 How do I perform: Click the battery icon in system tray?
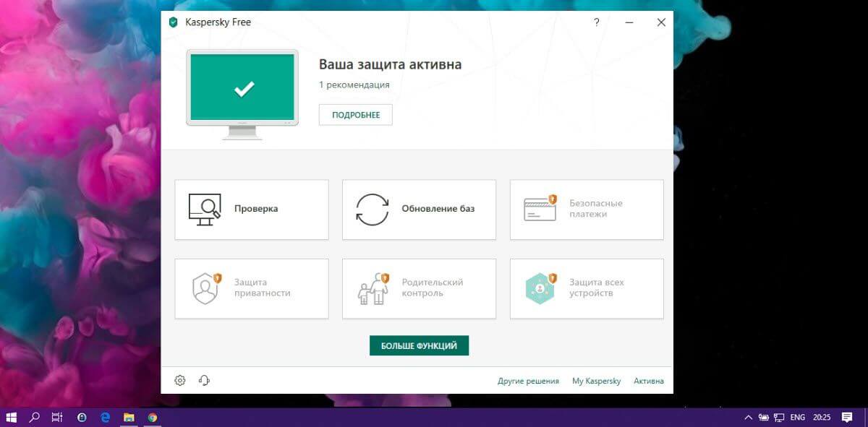pyautogui.click(x=765, y=418)
